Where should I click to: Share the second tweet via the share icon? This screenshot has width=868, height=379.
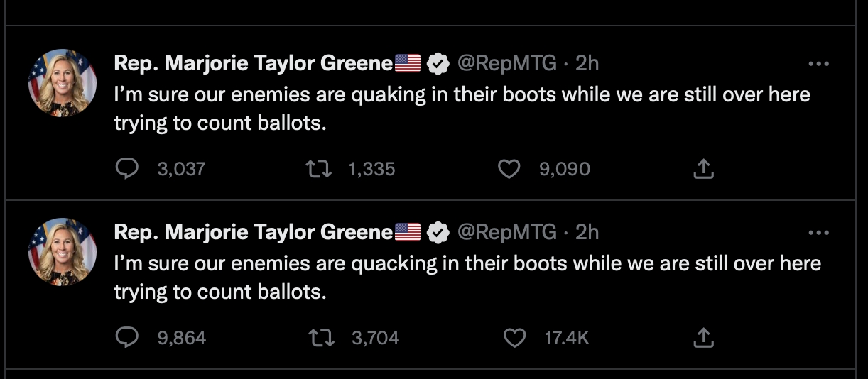[x=702, y=338]
